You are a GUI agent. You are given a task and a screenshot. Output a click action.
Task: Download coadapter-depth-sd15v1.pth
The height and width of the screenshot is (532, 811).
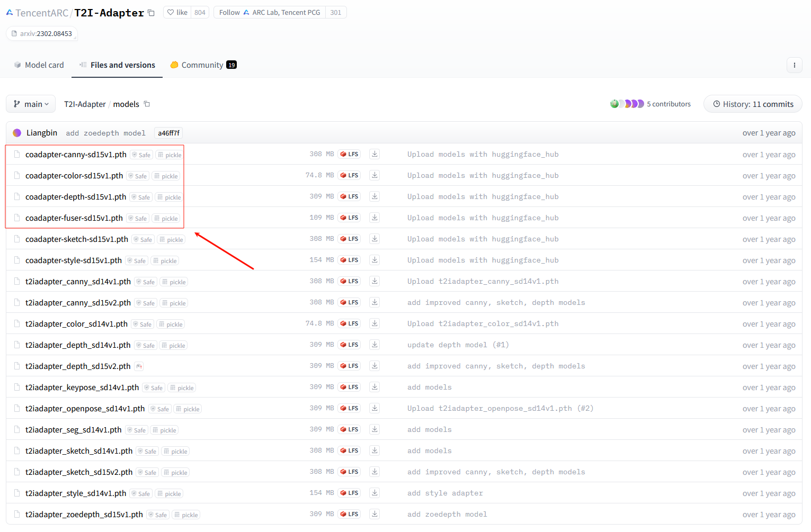[375, 196]
